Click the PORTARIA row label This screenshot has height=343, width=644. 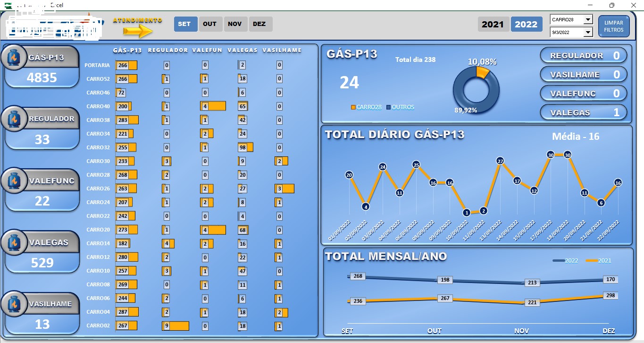coord(97,65)
